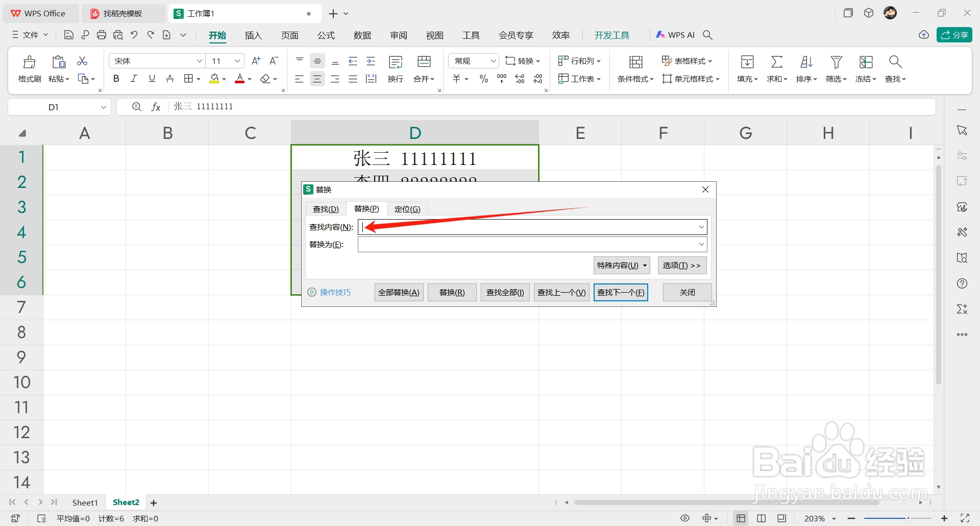Open the 数据 ribbon tab

point(362,35)
